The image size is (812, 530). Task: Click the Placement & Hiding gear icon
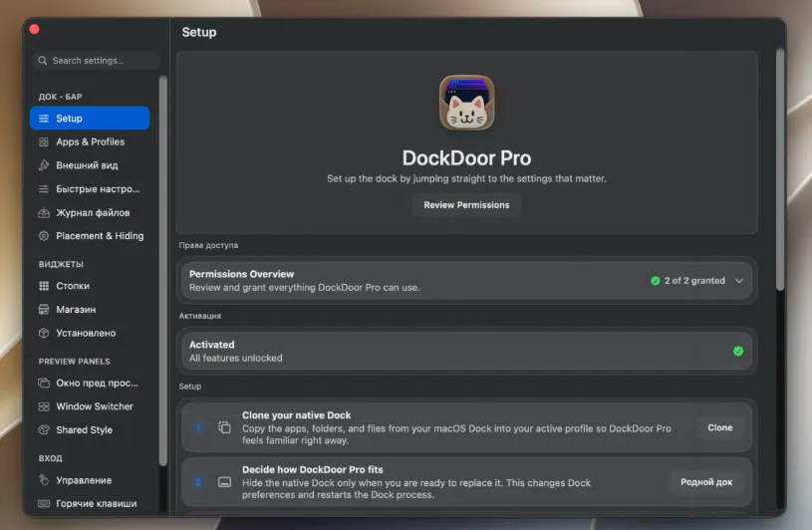pos(44,236)
